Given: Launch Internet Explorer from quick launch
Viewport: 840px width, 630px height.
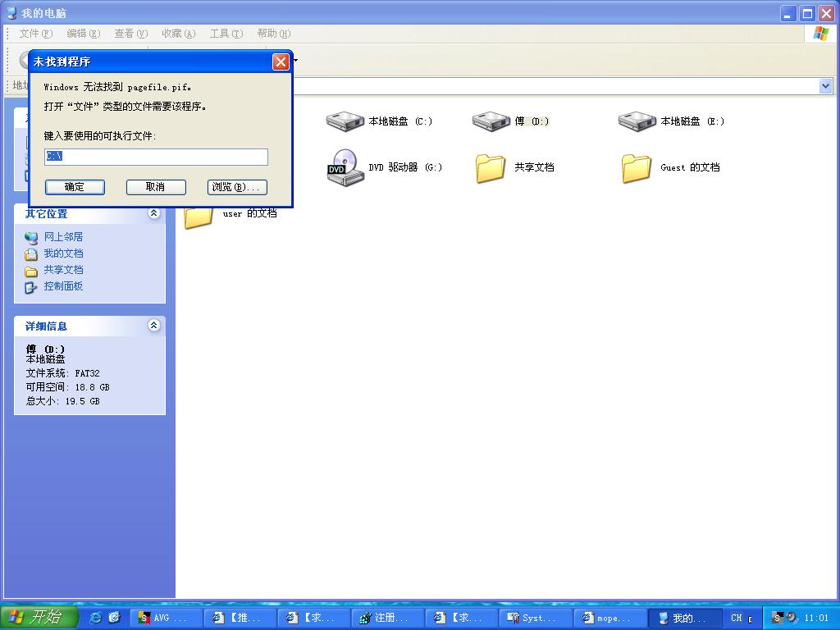Looking at the screenshot, I should pyautogui.click(x=95, y=618).
